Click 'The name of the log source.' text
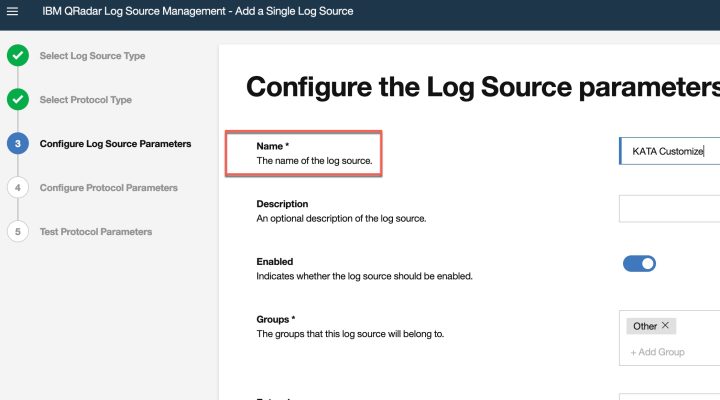This screenshot has height=400, width=720. pos(315,161)
